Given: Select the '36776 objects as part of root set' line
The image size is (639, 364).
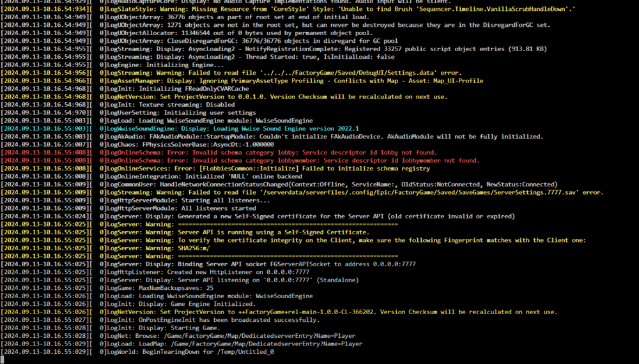Looking at the screenshot, I should click(185, 17).
